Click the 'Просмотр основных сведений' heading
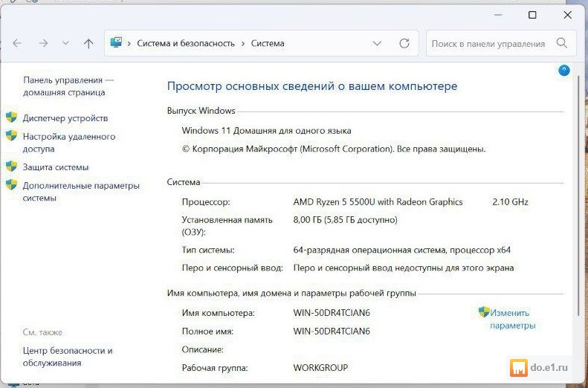This screenshot has height=388, width=588. (312, 86)
